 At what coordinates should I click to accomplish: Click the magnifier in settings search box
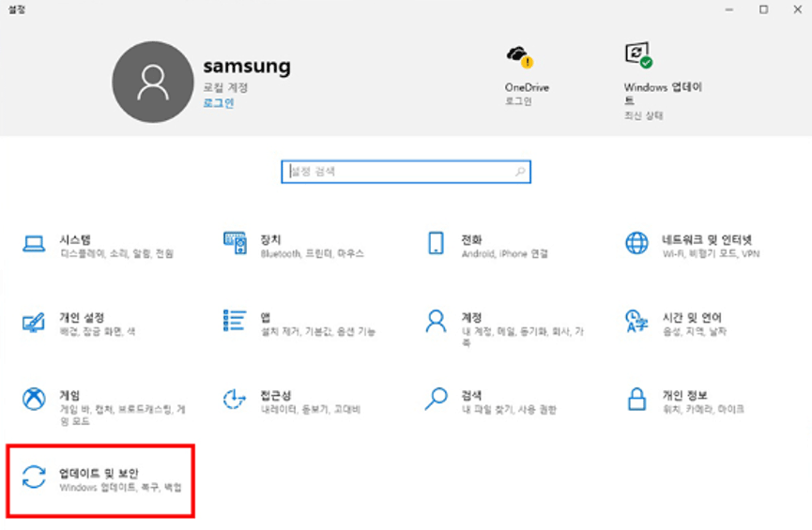click(x=520, y=172)
